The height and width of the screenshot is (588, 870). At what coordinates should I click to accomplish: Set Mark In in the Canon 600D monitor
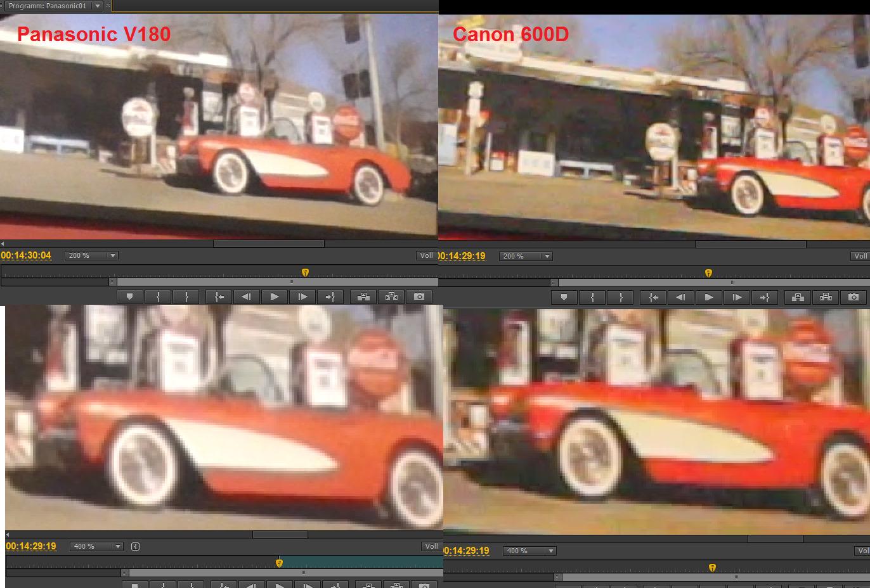[593, 297]
